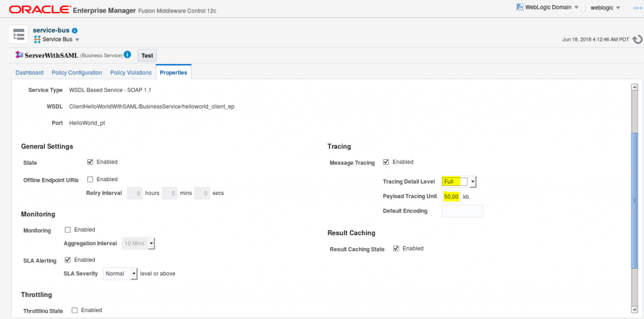Image resolution: width=644 pixels, height=319 pixels.
Task: Click the WSDL path helloworld_client_ep text
Action: point(152,106)
